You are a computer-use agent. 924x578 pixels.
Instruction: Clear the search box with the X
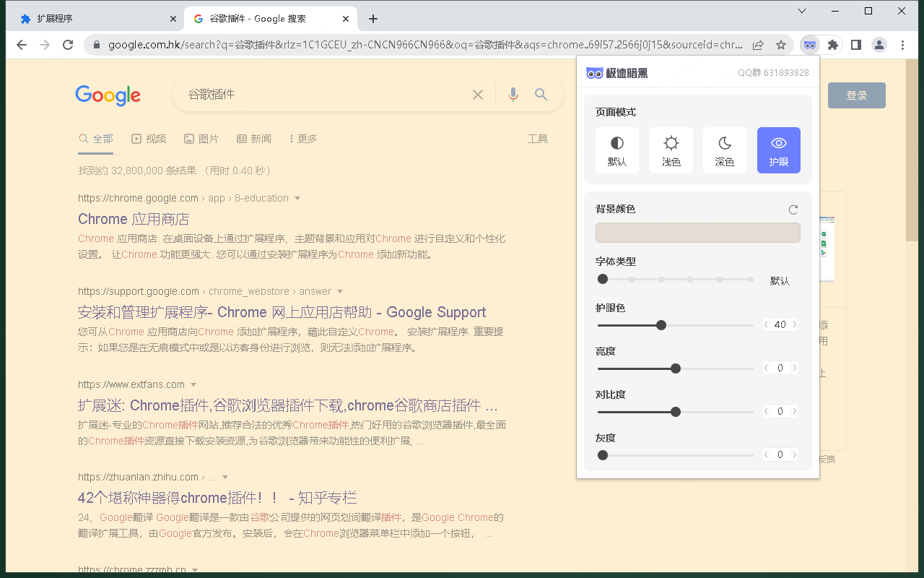coord(478,95)
